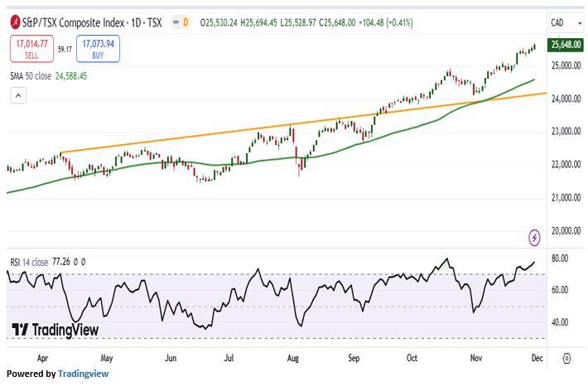
Task: Click the BUY 17,073.94 button
Action: (x=98, y=50)
